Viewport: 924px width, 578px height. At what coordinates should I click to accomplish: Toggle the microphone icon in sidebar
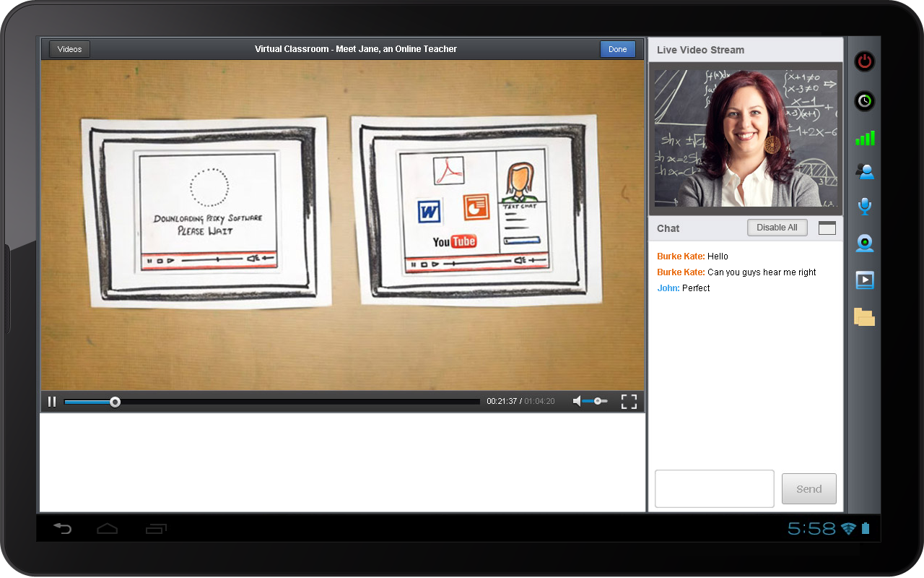pyautogui.click(x=864, y=207)
